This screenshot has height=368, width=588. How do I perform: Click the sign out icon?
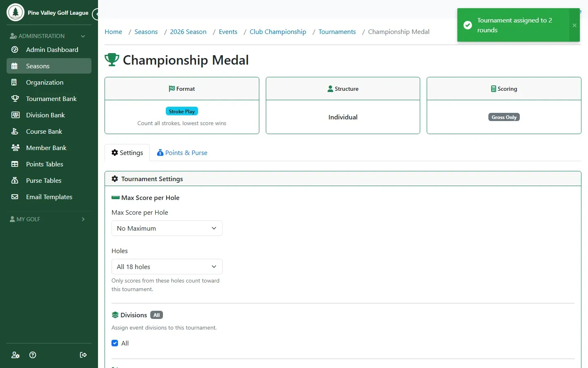[x=83, y=355]
